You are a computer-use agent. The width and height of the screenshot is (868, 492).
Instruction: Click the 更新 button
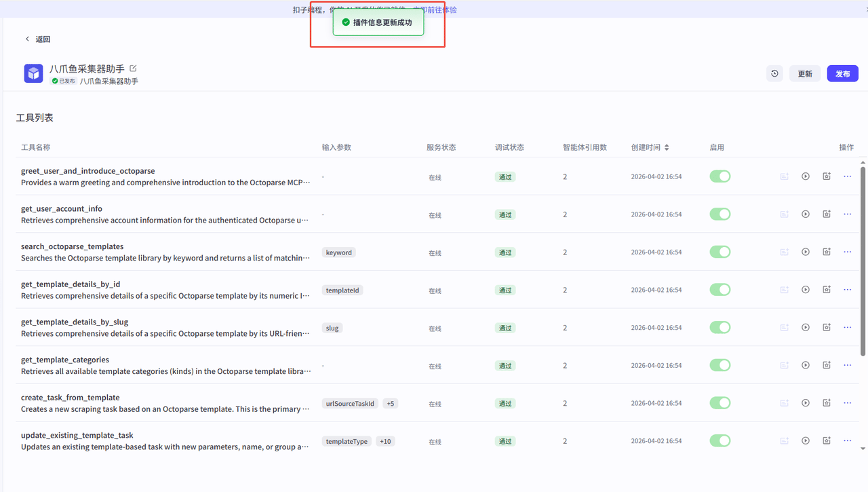pyautogui.click(x=805, y=73)
